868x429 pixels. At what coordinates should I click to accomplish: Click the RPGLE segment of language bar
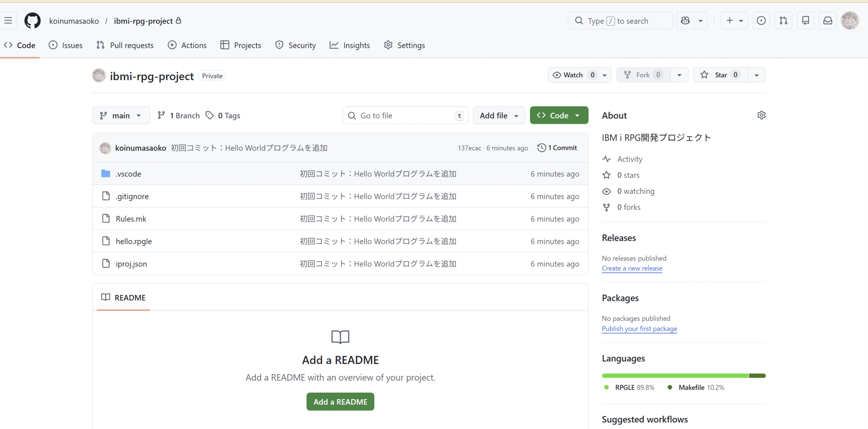[x=675, y=376]
